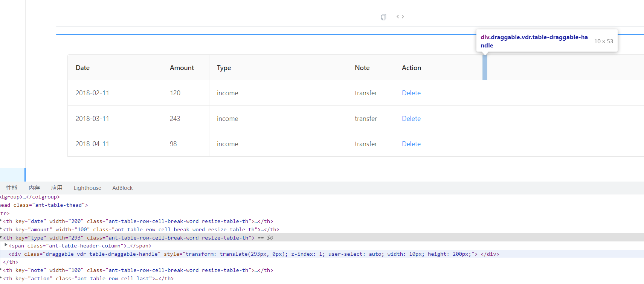The height and width of the screenshot is (284, 644).
Task: Delete the 2018-02-11 row
Action: tap(411, 93)
